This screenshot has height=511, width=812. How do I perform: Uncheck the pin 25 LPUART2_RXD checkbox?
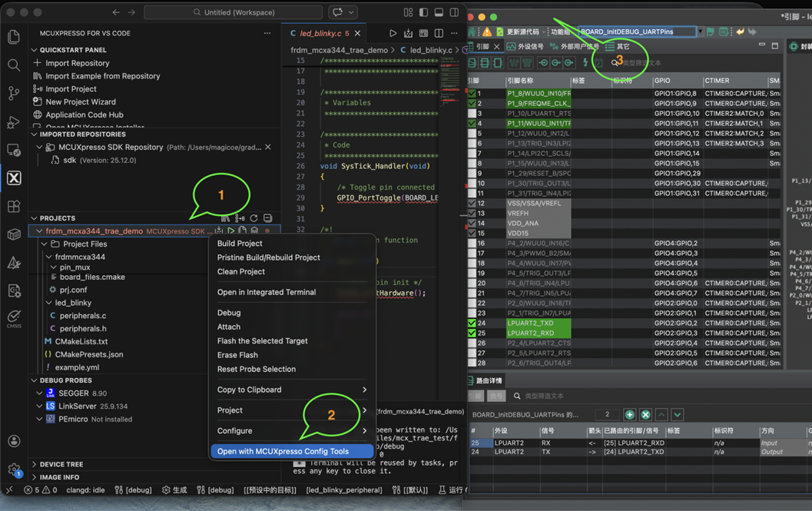pos(472,333)
